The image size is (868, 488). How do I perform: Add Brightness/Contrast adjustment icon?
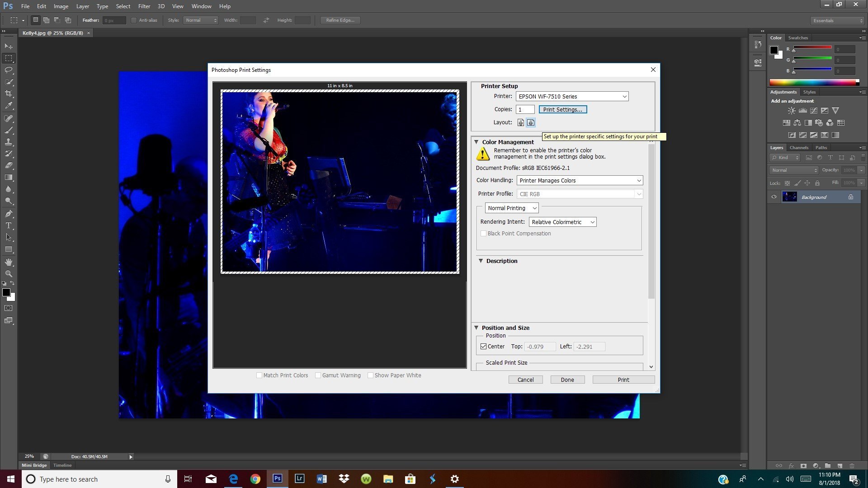point(791,110)
